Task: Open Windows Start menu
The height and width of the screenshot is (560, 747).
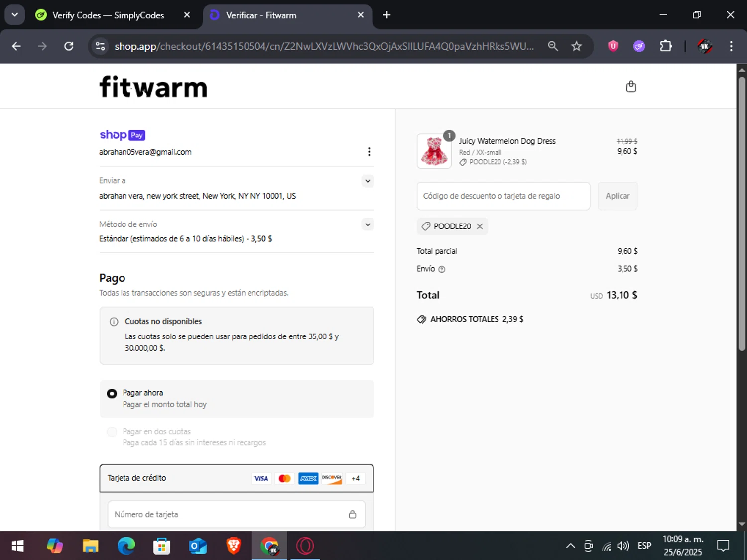Action: [17, 546]
